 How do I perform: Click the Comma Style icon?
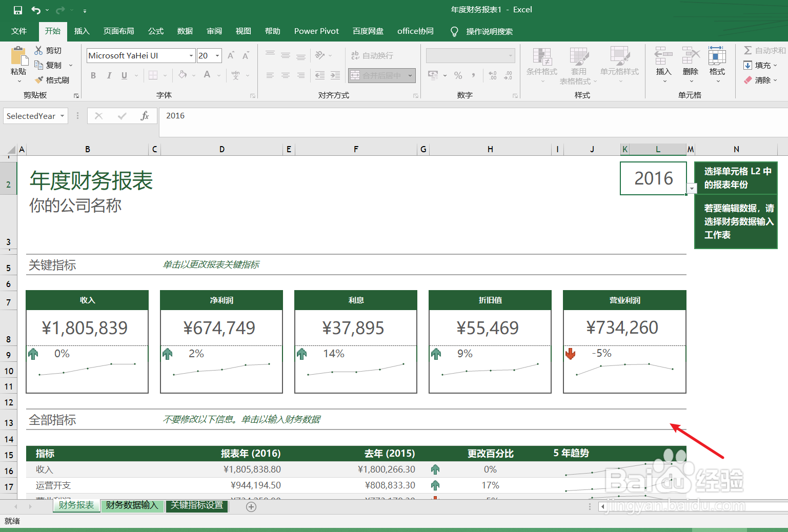(x=473, y=75)
